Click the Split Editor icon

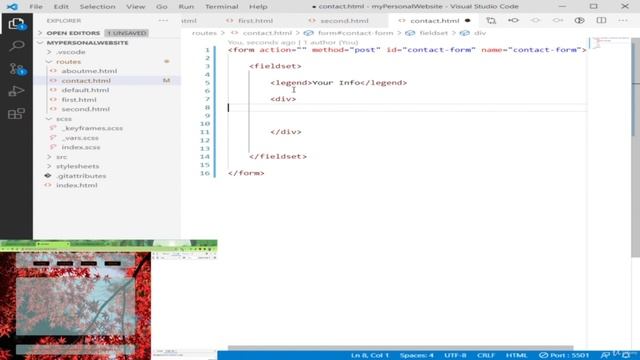click(x=601, y=20)
